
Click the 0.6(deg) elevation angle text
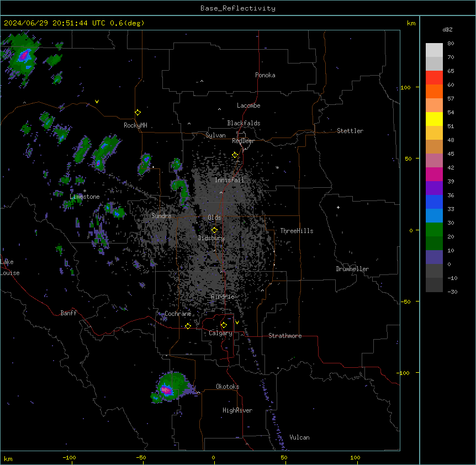[127, 23]
